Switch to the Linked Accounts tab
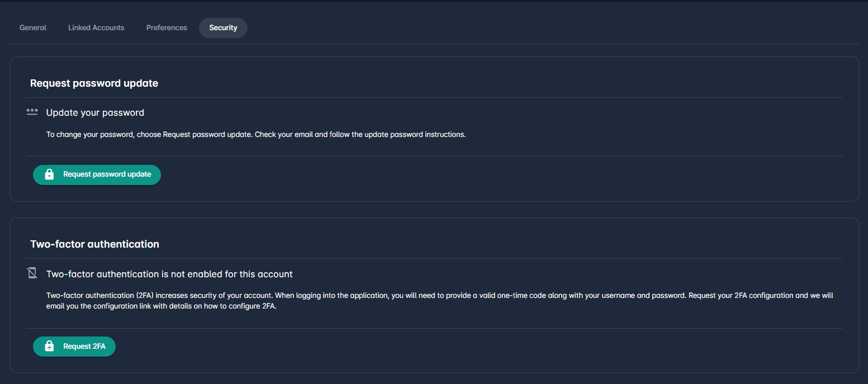 [x=96, y=28]
